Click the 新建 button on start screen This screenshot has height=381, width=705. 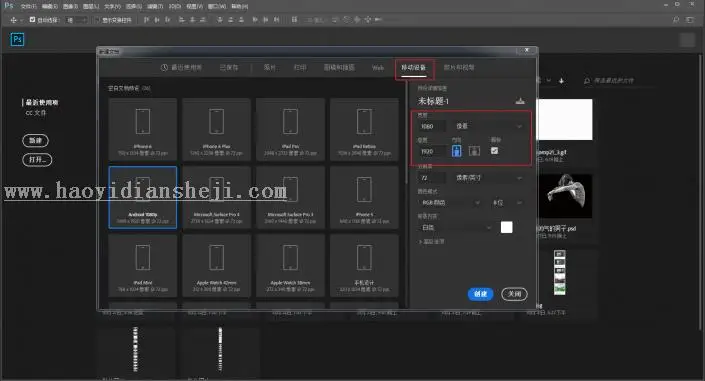click(36, 140)
